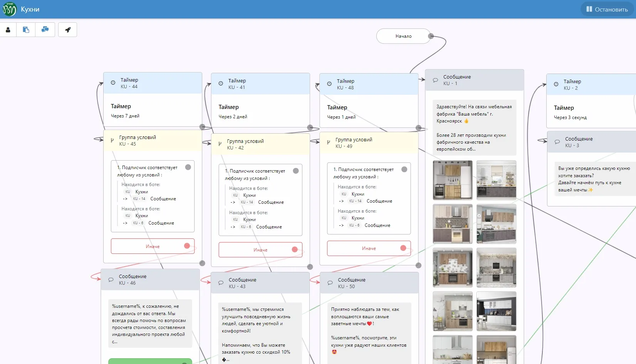The height and width of the screenshot is (364, 636).
Task: Click clock icon on Таймер KU - 44
Action: (113, 83)
